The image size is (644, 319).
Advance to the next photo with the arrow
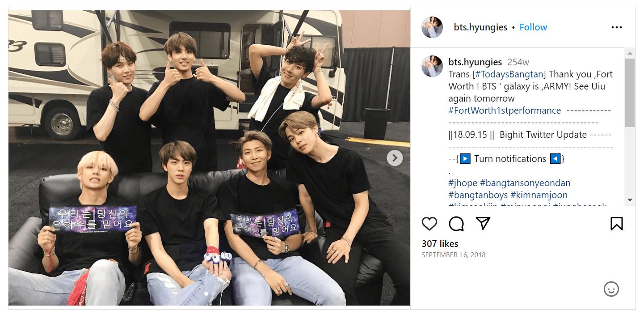[395, 158]
